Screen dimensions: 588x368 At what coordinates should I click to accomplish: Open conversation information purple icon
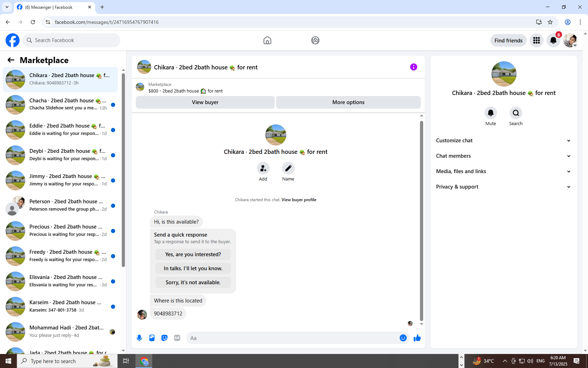414,67
